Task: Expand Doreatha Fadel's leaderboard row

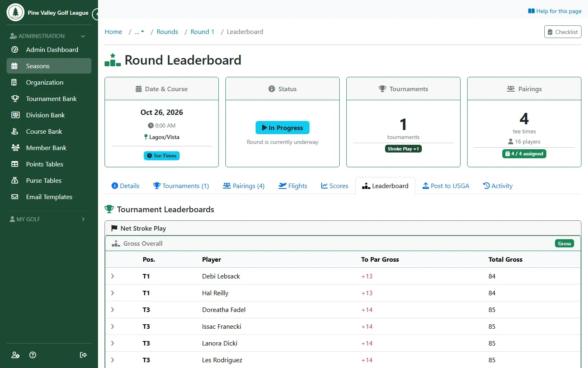Action: click(x=112, y=310)
